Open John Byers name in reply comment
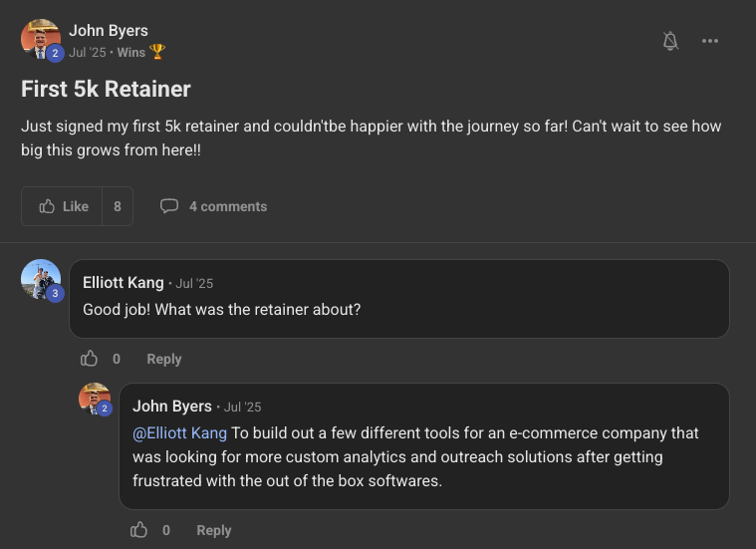This screenshot has width=756, height=549. tap(172, 407)
